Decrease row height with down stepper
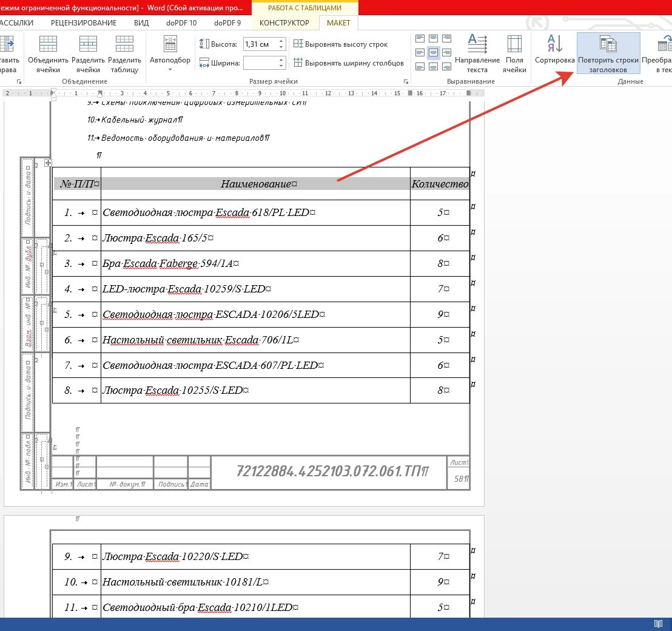 pyautogui.click(x=281, y=47)
